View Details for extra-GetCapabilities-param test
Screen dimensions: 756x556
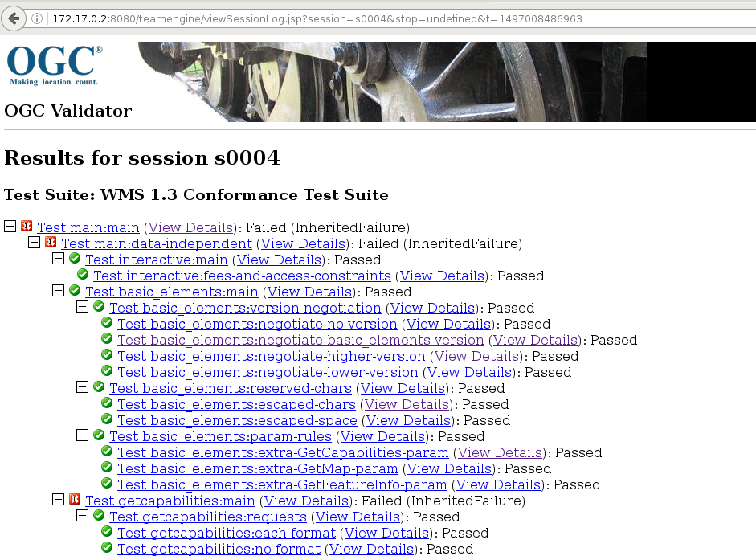click(500, 453)
